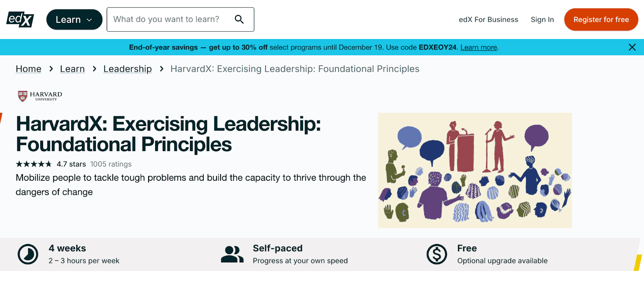The height and width of the screenshot is (287, 644).
Task: Navigate to the Leadership breadcrumb
Action: coord(128,69)
